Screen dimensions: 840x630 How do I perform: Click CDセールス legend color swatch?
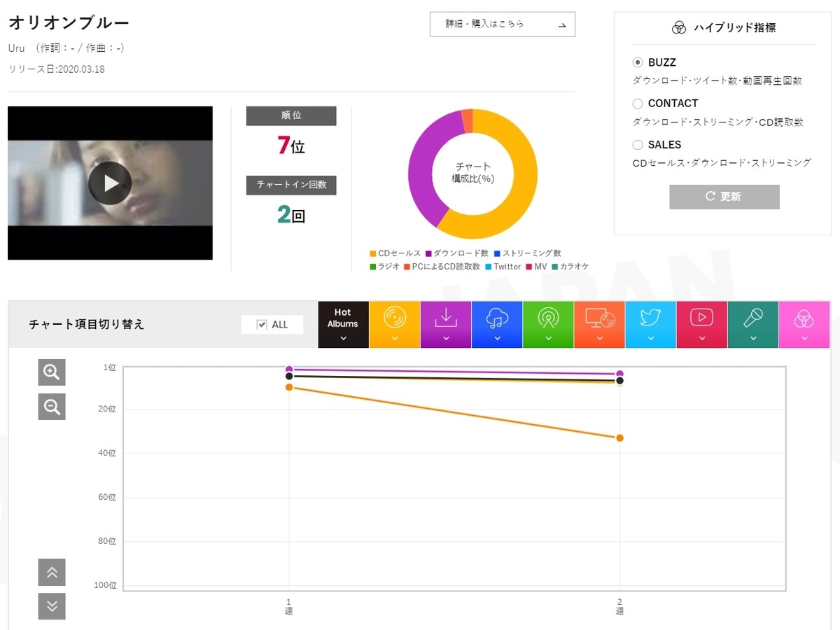coord(372,253)
